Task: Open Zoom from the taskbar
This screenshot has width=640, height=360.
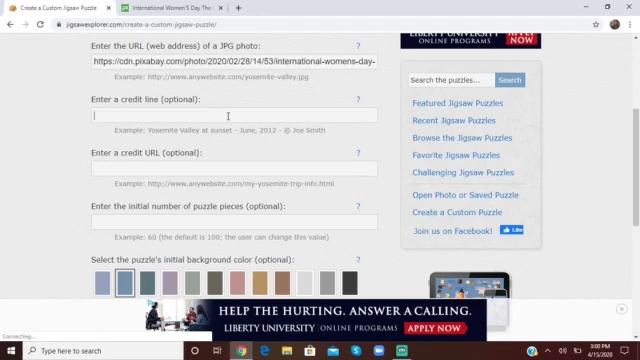Action: [379, 351]
